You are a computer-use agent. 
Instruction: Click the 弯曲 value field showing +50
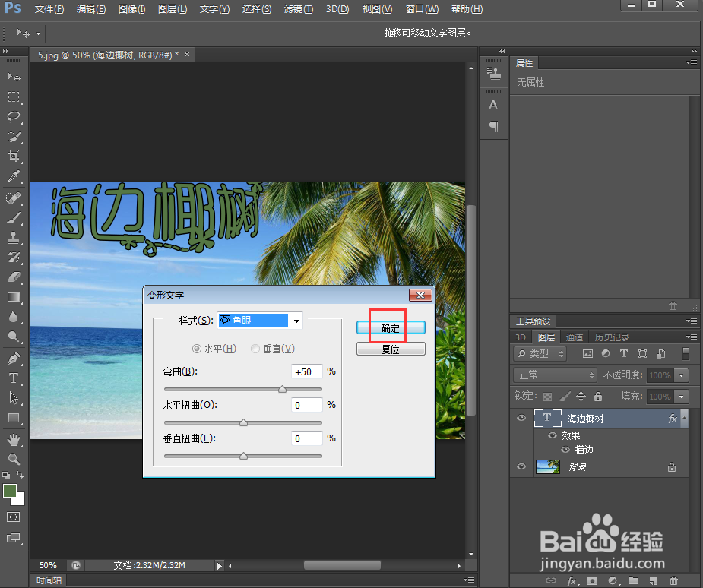coord(306,371)
